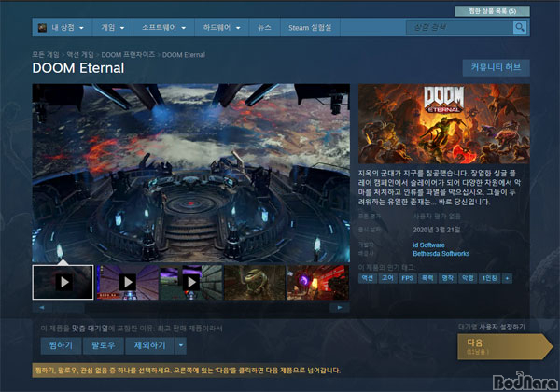The image size is (560, 392).
Task: Open the id Software developer link
Action: [x=428, y=245]
